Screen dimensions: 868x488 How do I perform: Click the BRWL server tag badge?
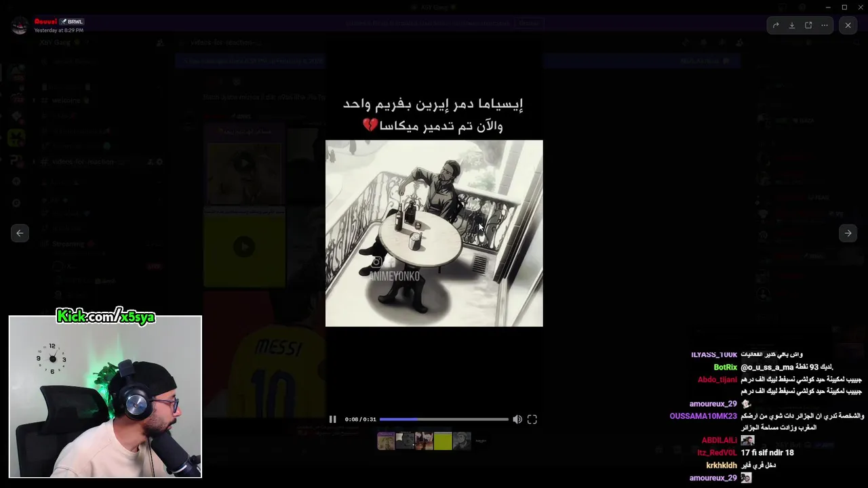72,22
